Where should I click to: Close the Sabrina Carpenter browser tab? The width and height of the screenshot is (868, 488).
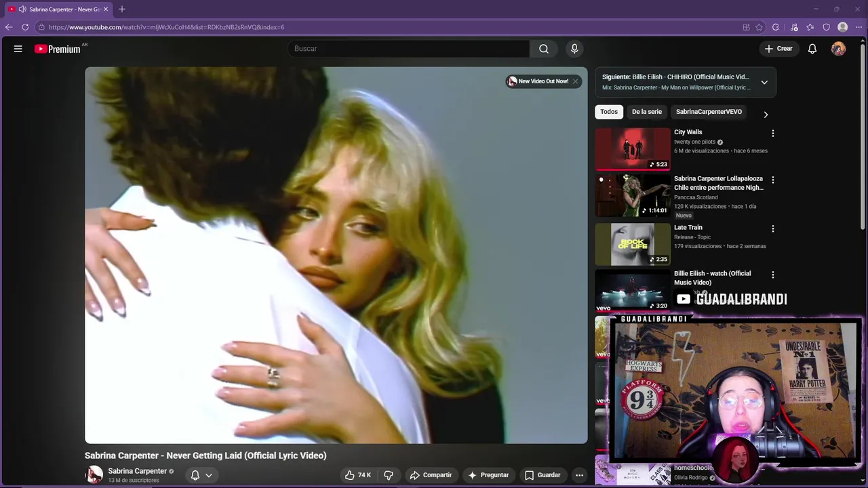coord(106,9)
